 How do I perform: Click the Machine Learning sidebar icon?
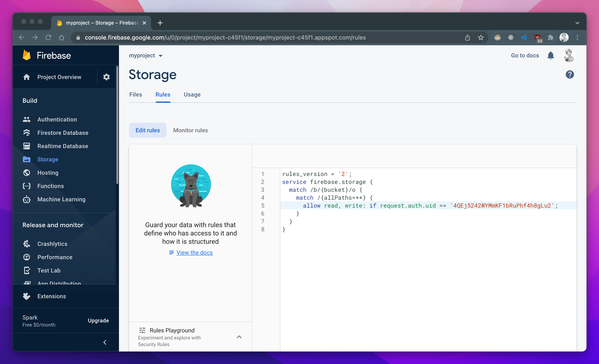(27, 199)
